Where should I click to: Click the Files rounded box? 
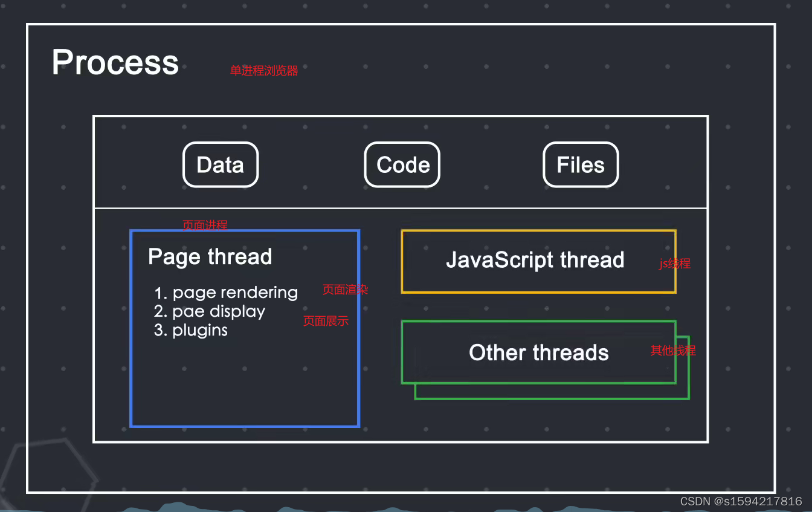pyautogui.click(x=581, y=164)
